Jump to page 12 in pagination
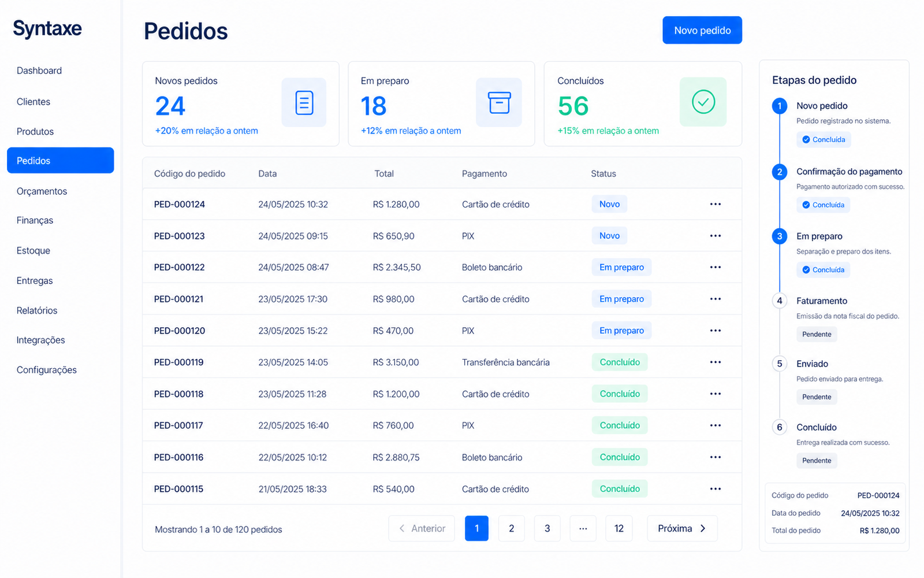The height and width of the screenshot is (578, 924). pyautogui.click(x=619, y=528)
